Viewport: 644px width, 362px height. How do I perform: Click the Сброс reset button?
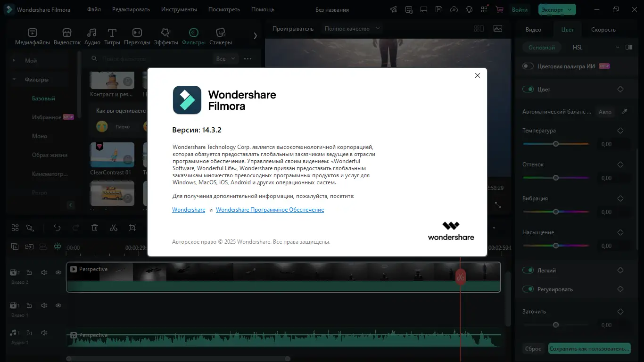click(533, 349)
